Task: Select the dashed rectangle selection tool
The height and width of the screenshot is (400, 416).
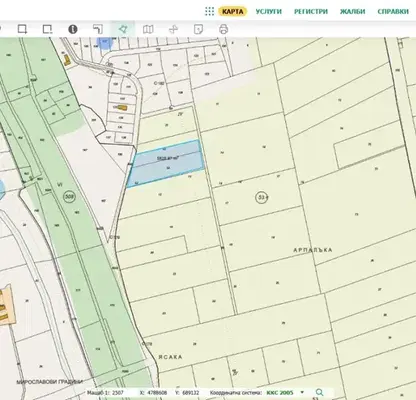Action: coord(47,29)
